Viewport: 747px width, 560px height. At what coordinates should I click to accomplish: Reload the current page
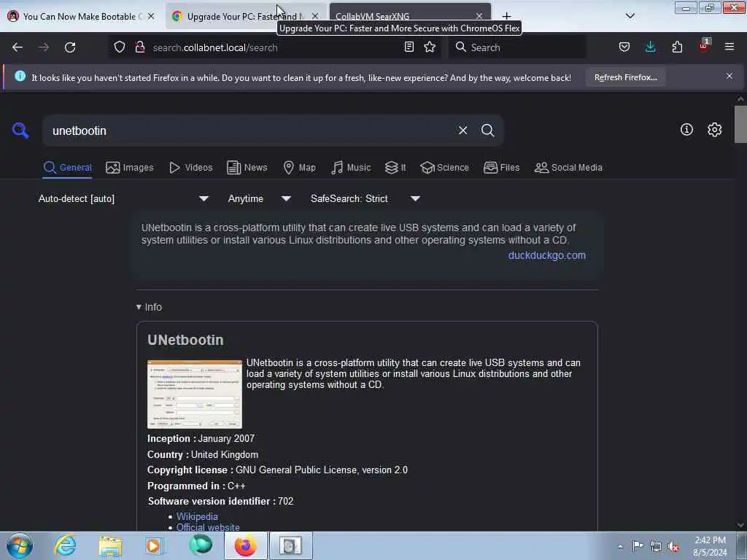[x=70, y=47]
